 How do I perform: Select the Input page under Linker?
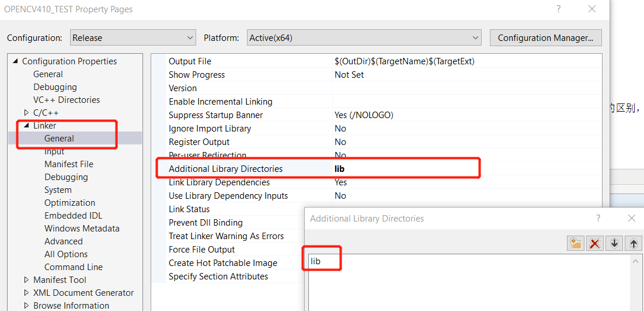[54, 151]
